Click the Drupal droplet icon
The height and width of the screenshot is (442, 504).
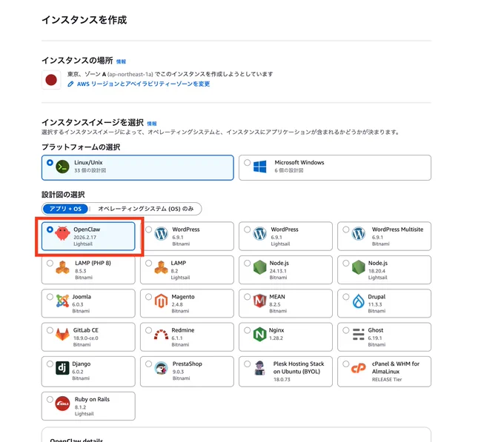pyautogui.click(x=359, y=301)
